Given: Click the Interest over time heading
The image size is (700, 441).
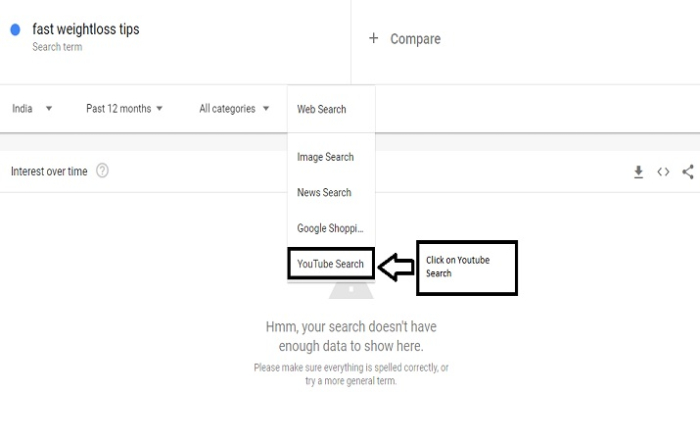Looking at the screenshot, I should pyautogui.click(x=49, y=171).
